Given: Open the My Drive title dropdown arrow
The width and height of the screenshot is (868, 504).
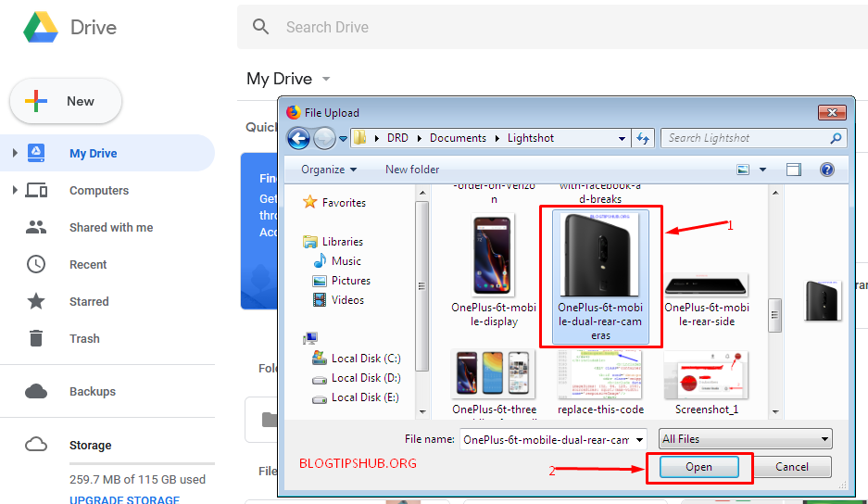Looking at the screenshot, I should (326, 79).
